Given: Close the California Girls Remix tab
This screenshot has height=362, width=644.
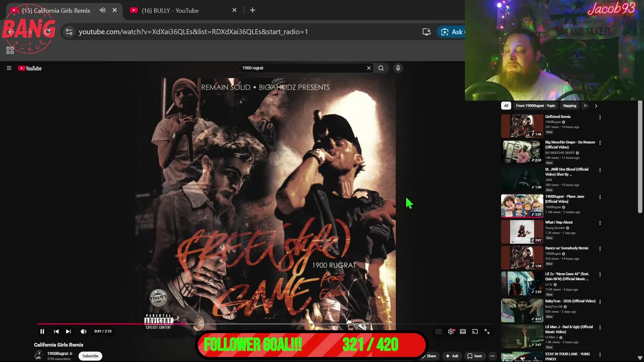Looking at the screenshot, I should pos(115,10).
